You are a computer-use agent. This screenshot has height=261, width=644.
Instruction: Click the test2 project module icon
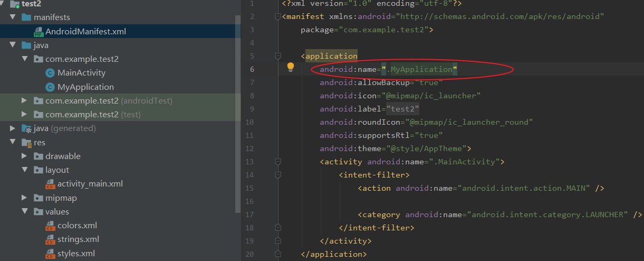14,4
